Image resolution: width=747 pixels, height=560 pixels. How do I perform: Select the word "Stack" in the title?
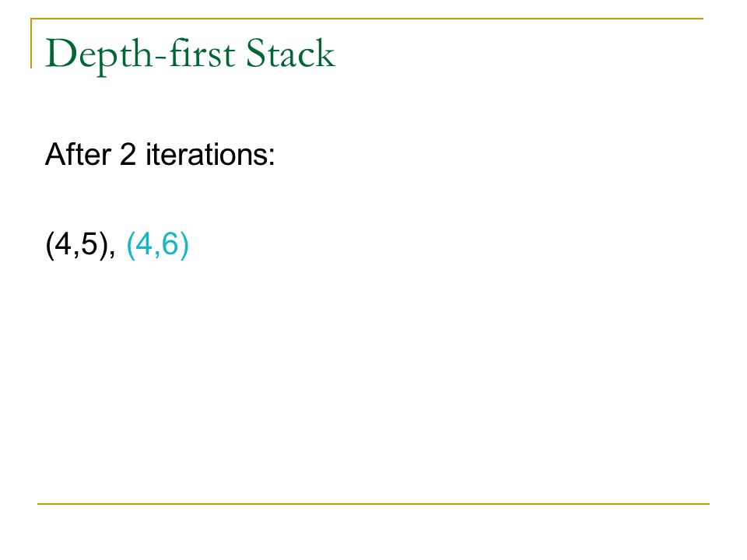coord(290,53)
